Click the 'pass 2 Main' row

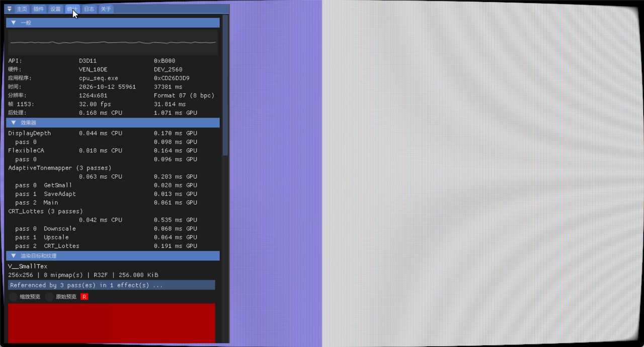[x=36, y=202]
